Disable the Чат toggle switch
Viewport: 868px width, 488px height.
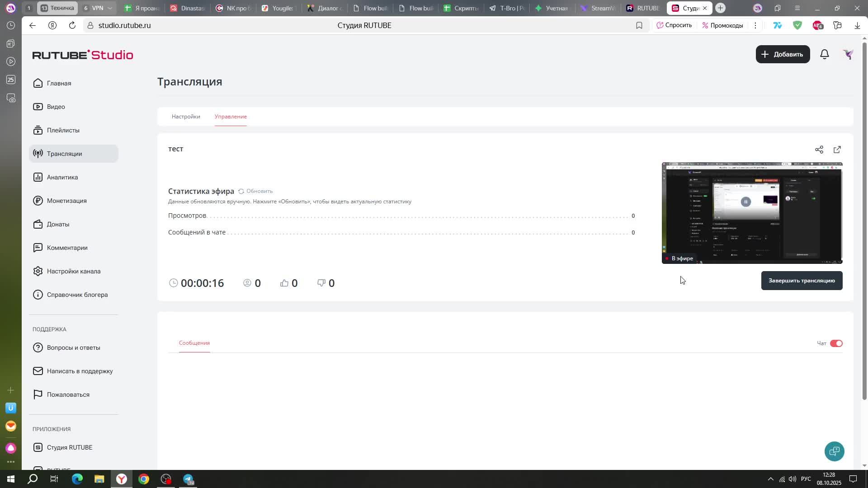(836, 343)
